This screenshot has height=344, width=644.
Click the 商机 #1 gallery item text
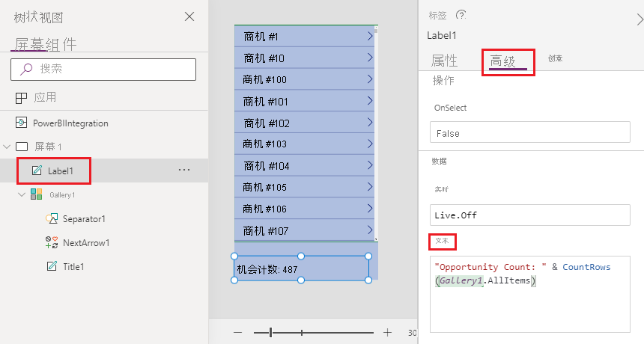(261, 37)
